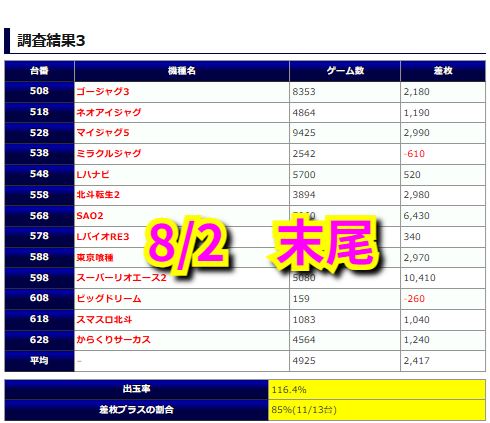
Task: Select machine number 628 cell
Action: (39, 340)
